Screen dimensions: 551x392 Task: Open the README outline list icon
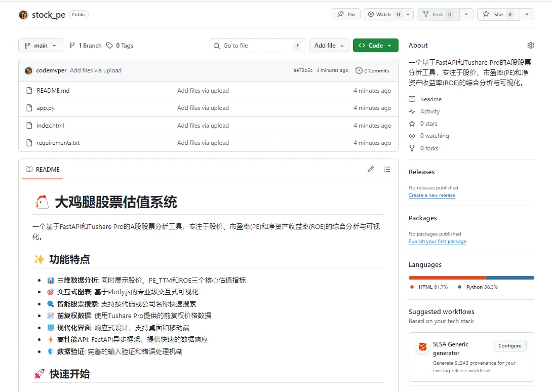(x=387, y=169)
